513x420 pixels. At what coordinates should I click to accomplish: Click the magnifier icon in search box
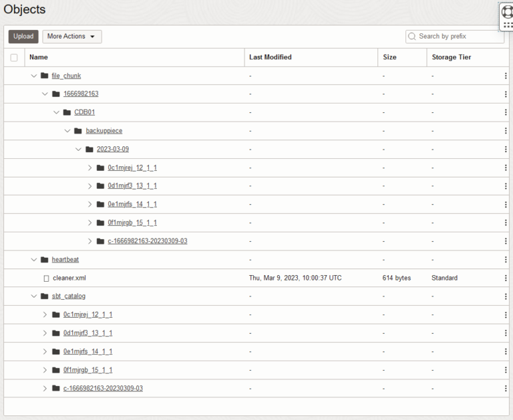pyautogui.click(x=412, y=36)
